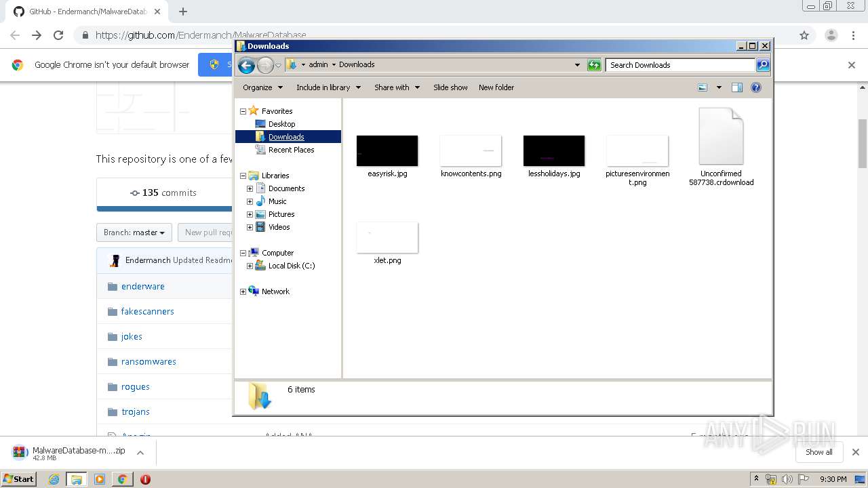Image resolution: width=868 pixels, height=488 pixels.
Task: Change the view using the views icon
Action: [703, 87]
